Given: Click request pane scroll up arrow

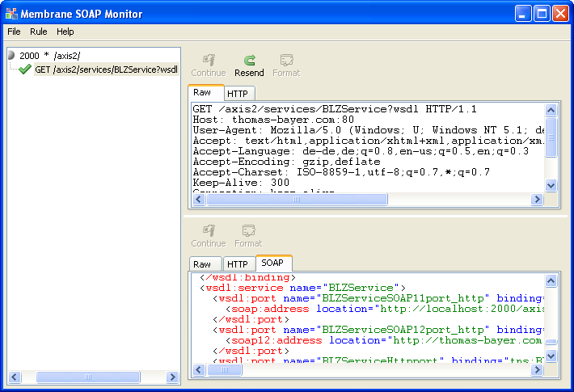Looking at the screenshot, I should point(551,110).
